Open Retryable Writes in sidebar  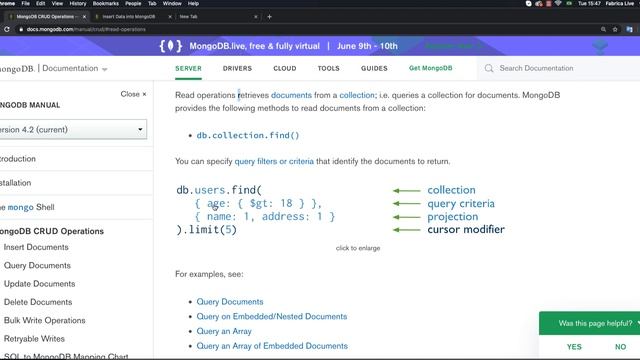click(x=34, y=339)
